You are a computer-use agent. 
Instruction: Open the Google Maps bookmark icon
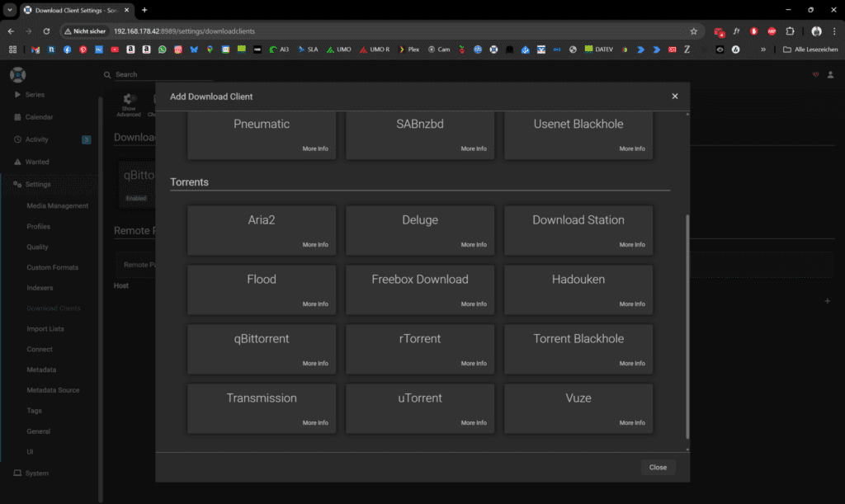[x=210, y=49]
